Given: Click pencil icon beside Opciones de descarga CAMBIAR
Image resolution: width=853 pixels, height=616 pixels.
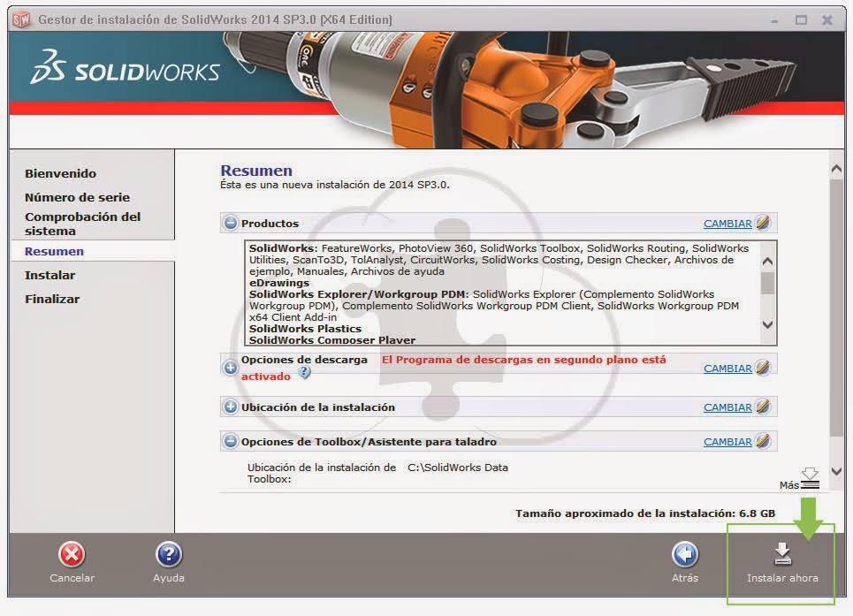Looking at the screenshot, I should click(x=763, y=368).
